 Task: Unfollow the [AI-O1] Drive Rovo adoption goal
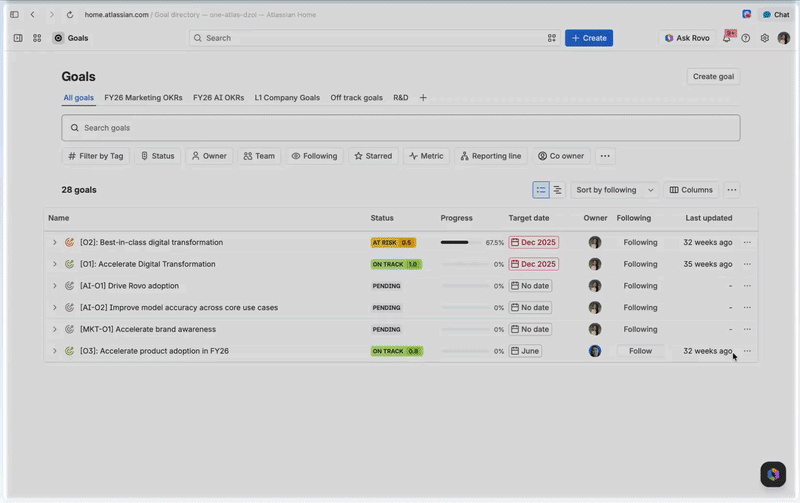coord(640,286)
